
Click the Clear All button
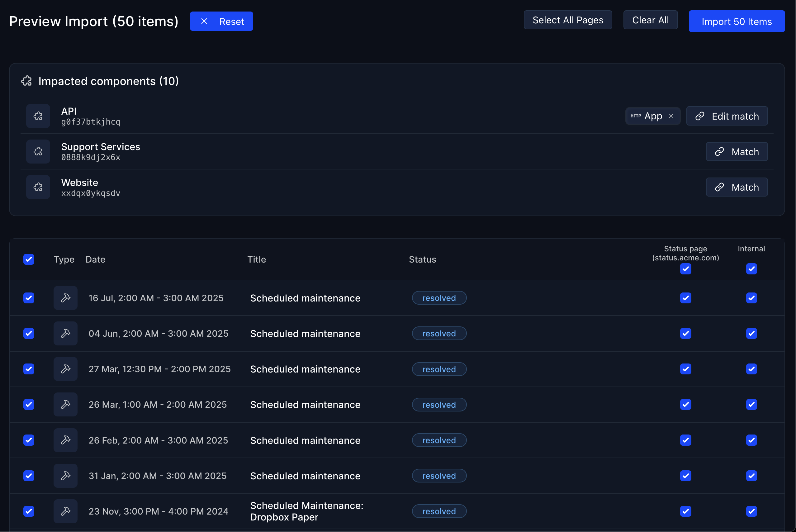point(650,20)
